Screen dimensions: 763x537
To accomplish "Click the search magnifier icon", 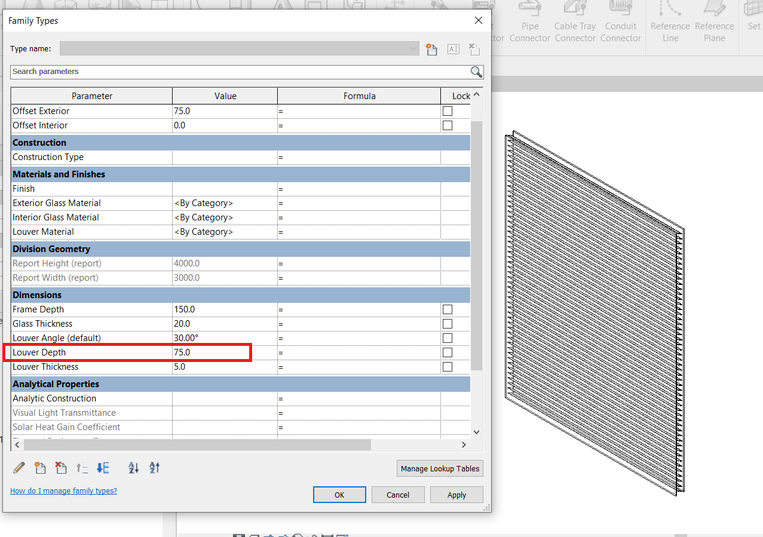I will click(476, 72).
